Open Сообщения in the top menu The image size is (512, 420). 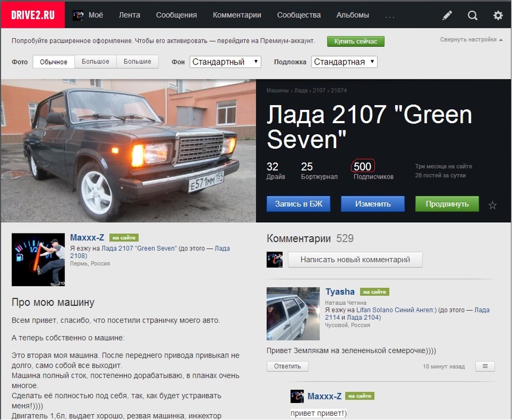coord(177,15)
